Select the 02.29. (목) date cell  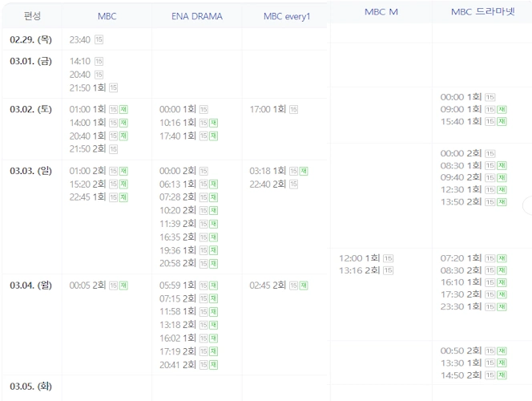31,40
